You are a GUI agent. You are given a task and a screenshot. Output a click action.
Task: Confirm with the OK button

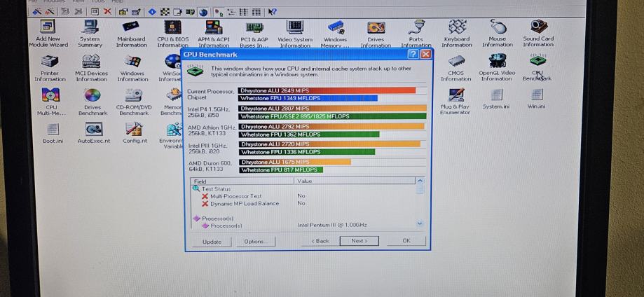click(406, 241)
